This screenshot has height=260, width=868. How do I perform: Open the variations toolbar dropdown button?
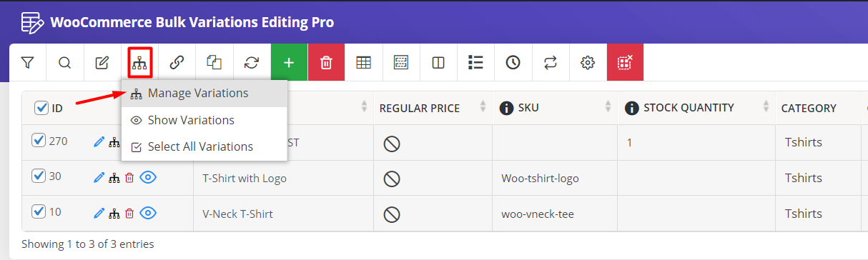click(139, 63)
